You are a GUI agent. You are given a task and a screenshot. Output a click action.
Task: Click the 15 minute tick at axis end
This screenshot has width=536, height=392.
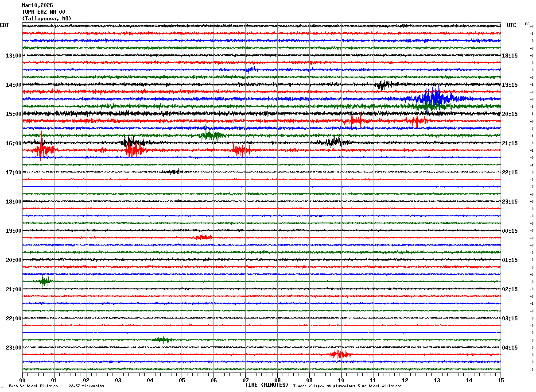(x=501, y=380)
